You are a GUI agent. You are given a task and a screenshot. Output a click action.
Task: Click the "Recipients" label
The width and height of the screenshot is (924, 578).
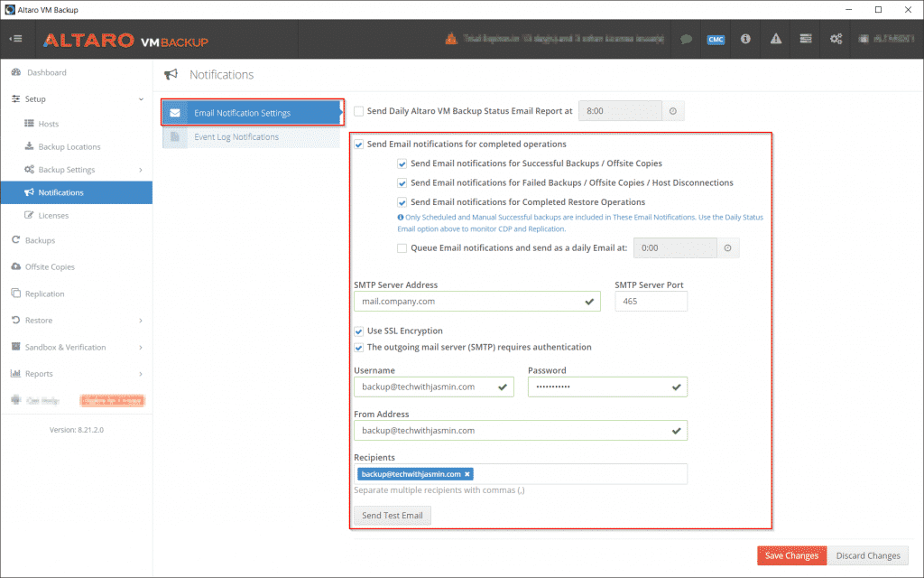[374, 458]
